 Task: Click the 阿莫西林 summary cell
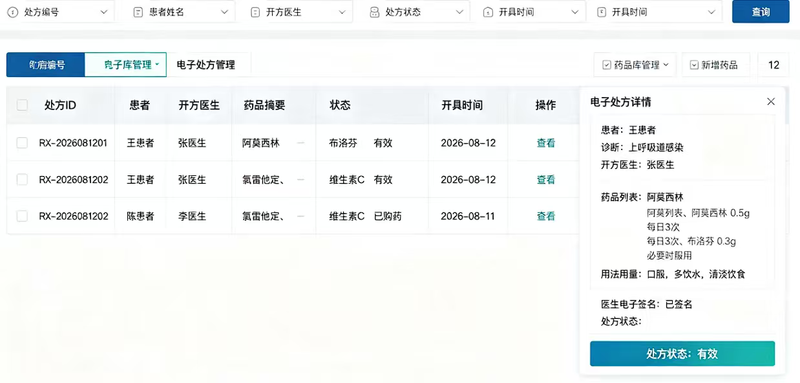point(261,143)
